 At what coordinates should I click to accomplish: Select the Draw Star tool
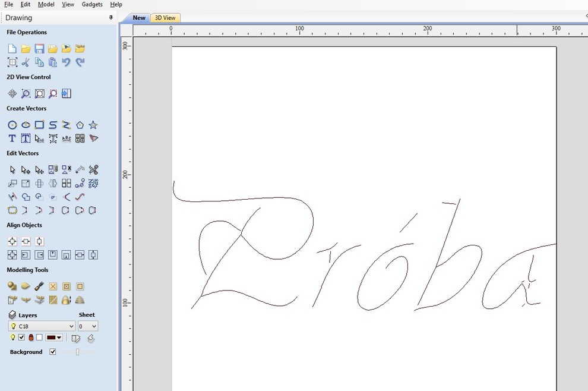93,125
